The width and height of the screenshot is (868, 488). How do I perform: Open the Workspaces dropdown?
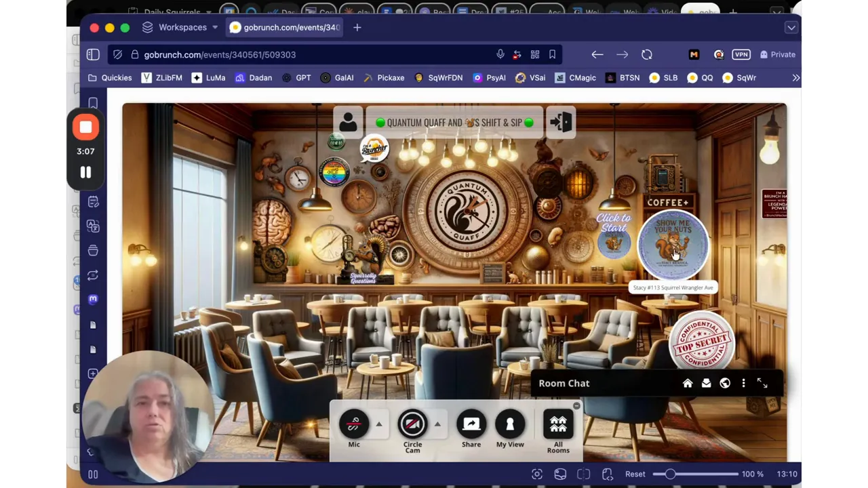[x=182, y=27]
